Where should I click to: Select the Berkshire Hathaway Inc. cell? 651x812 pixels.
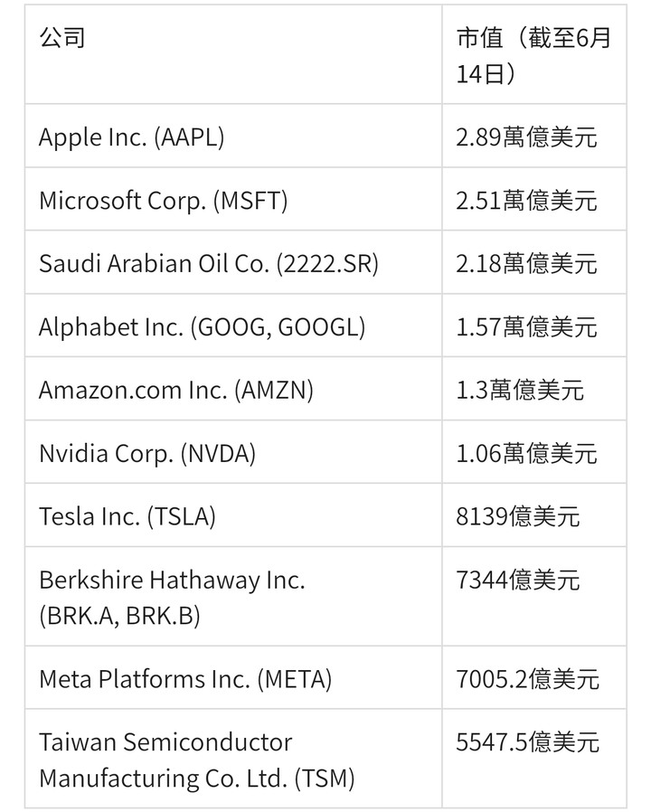[x=233, y=597]
